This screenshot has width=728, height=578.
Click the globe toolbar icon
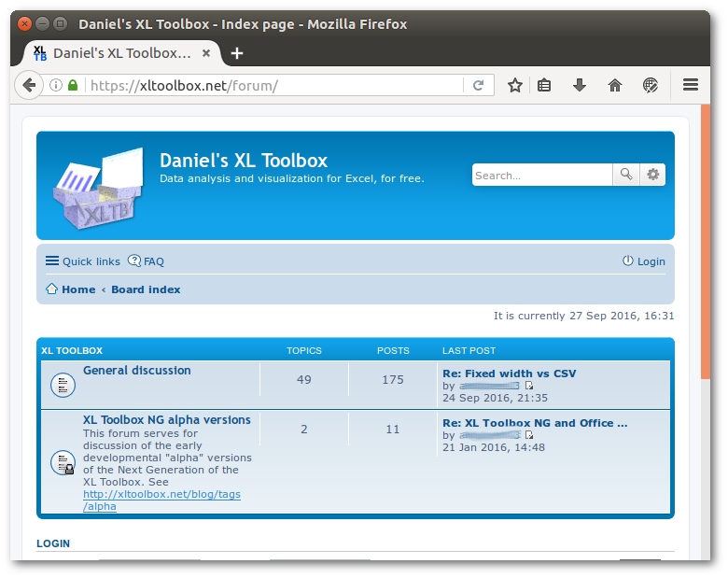(650, 85)
